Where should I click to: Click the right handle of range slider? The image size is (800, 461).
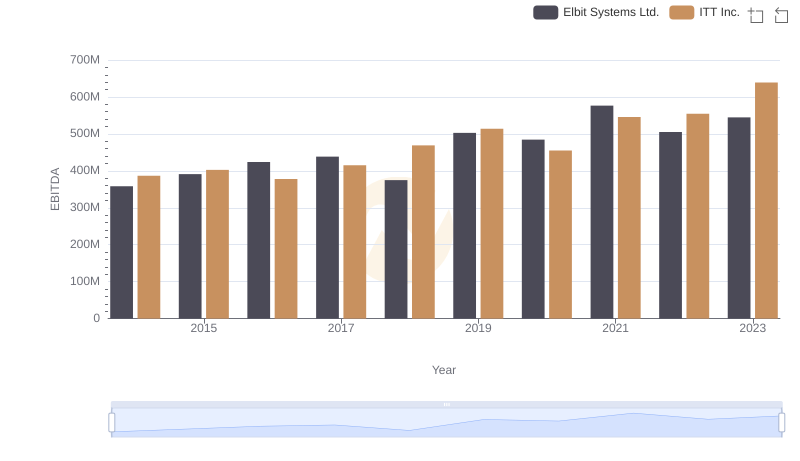tap(781, 422)
